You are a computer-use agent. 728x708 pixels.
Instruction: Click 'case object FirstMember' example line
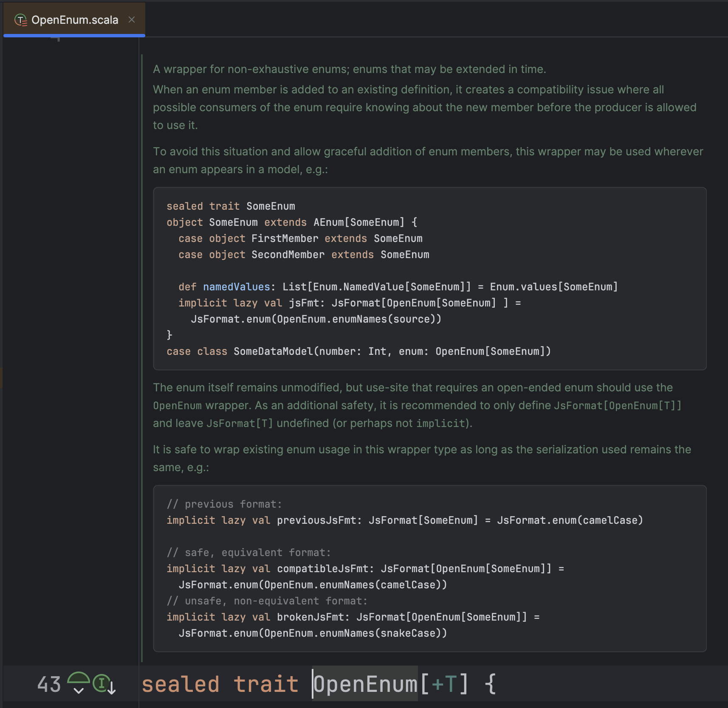[x=300, y=239]
